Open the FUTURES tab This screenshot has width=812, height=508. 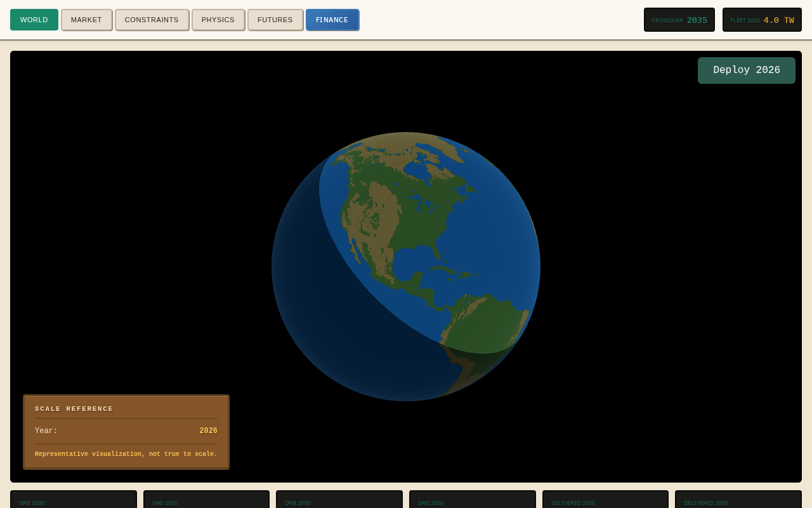point(275,20)
